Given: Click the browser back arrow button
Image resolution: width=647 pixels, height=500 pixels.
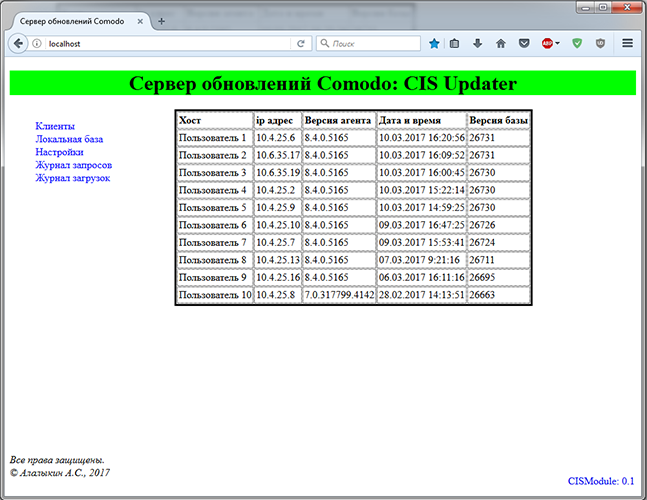Looking at the screenshot, I should (x=18, y=43).
